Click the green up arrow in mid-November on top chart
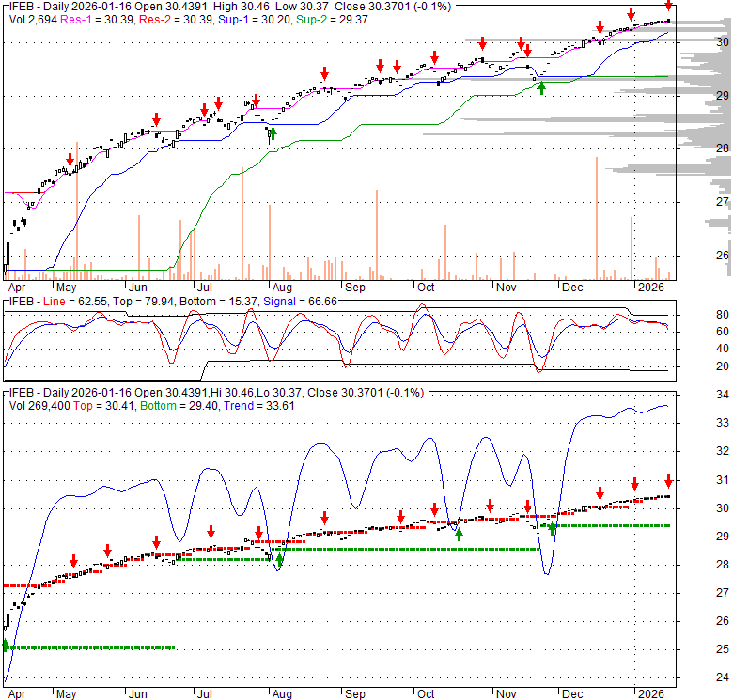 (541, 87)
